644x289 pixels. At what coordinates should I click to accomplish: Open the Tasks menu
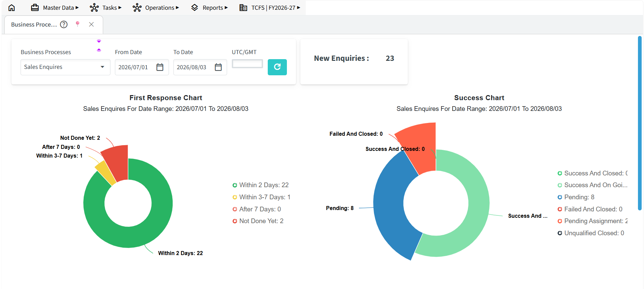point(106,7)
